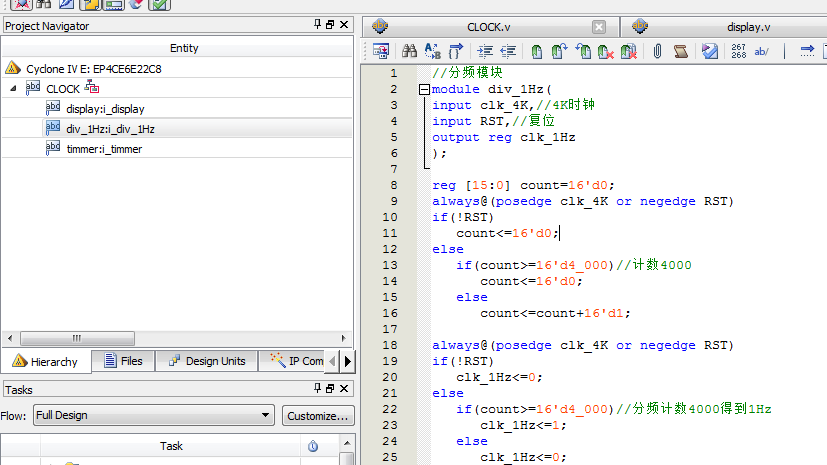Analyze current file with checkmark icon
Image resolution: width=827 pixels, height=465 pixels.
pos(710,51)
